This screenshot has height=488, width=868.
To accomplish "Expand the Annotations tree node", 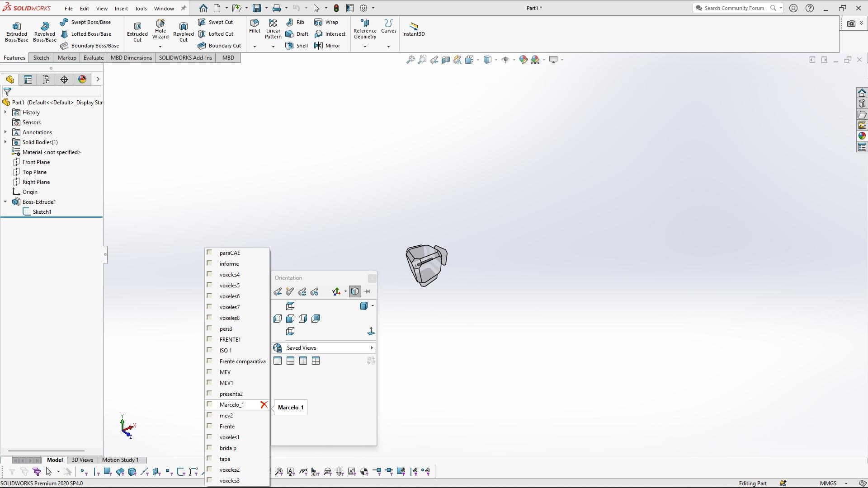I will (x=5, y=132).
